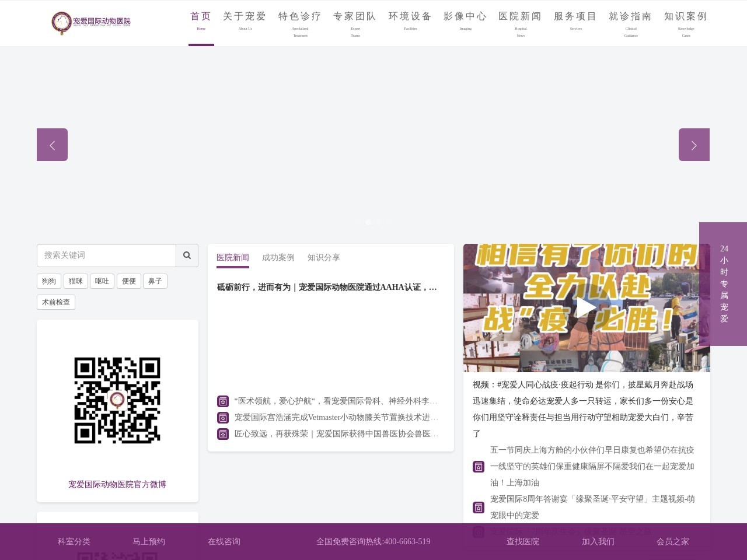Click icon beside 宫浩涵 Vetmaster news item
The image size is (747, 560).
(x=223, y=418)
